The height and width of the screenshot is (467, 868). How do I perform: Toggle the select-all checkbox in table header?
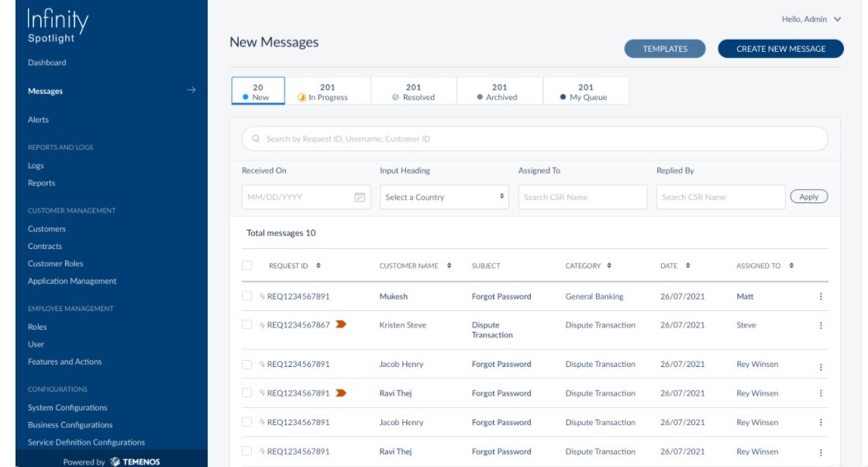[247, 266]
